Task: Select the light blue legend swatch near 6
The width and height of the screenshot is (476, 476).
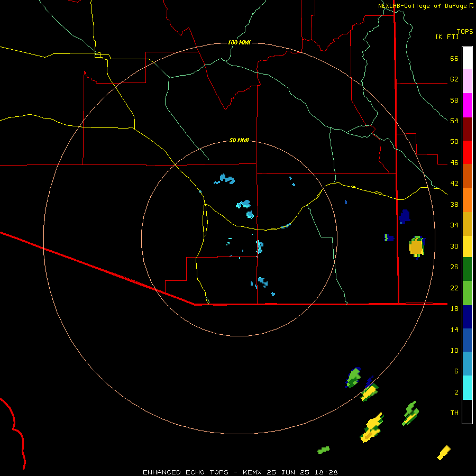Action: click(x=467, y=364)
